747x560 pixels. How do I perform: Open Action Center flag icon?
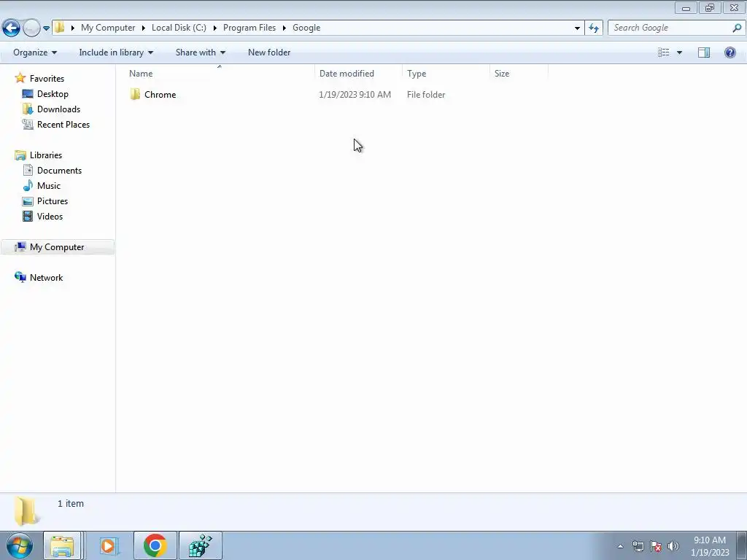click(x=656, y=546)
